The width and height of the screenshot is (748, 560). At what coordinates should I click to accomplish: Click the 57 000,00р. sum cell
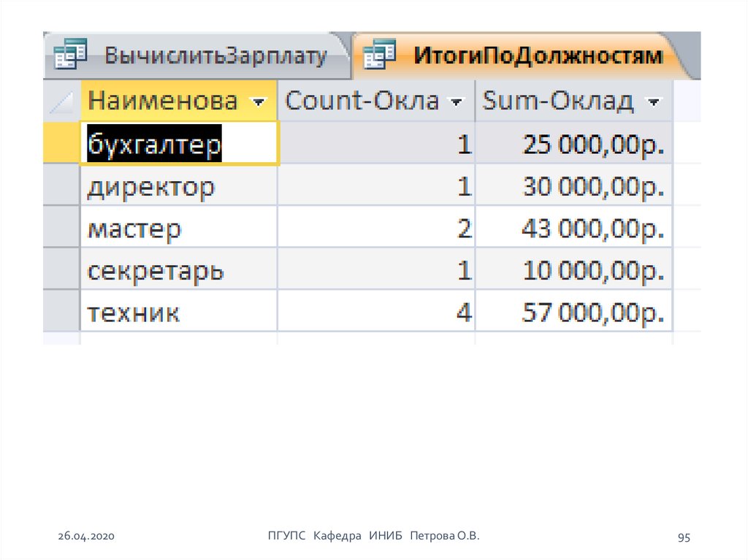tap(573, 312)
